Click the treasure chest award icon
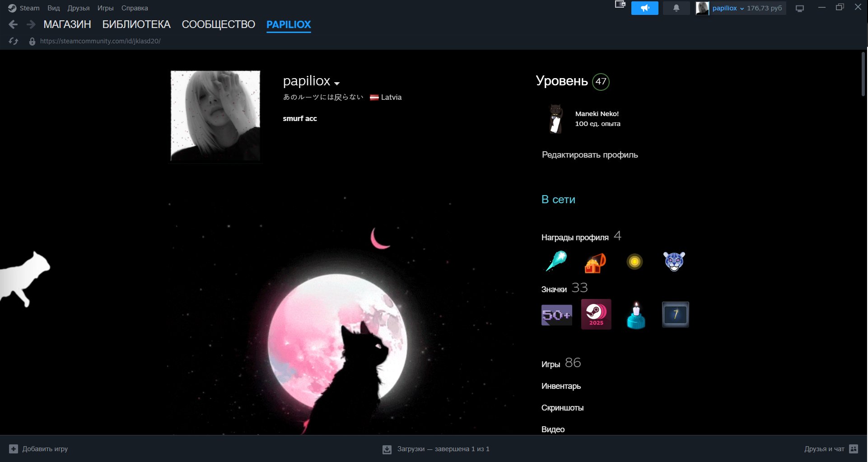 (x=595, y=262)
